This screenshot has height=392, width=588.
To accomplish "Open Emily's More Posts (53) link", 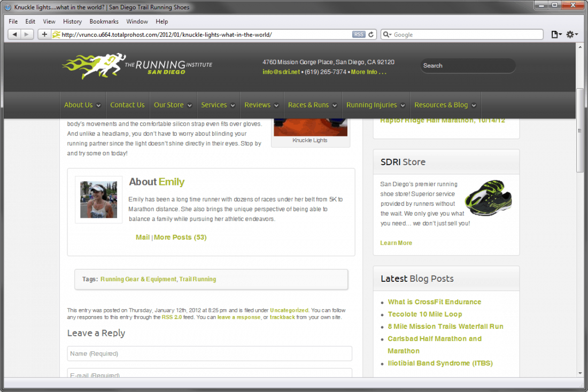I will 180,237.
